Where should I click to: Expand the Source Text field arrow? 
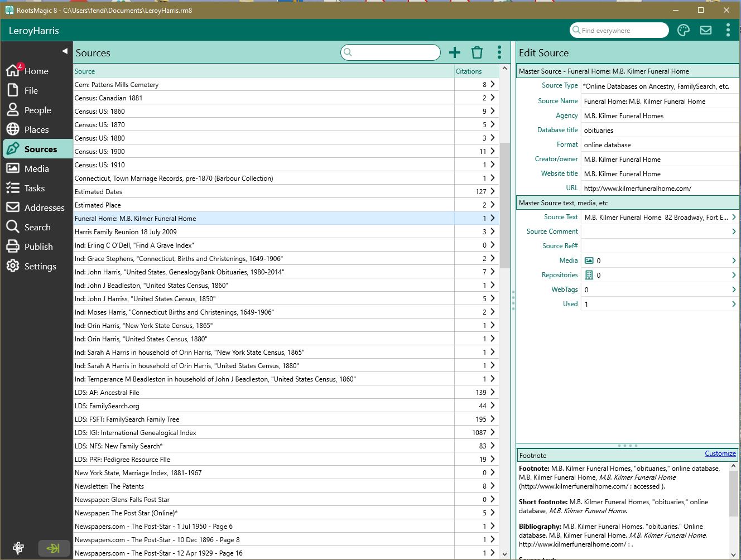click(x=734, y=217)
